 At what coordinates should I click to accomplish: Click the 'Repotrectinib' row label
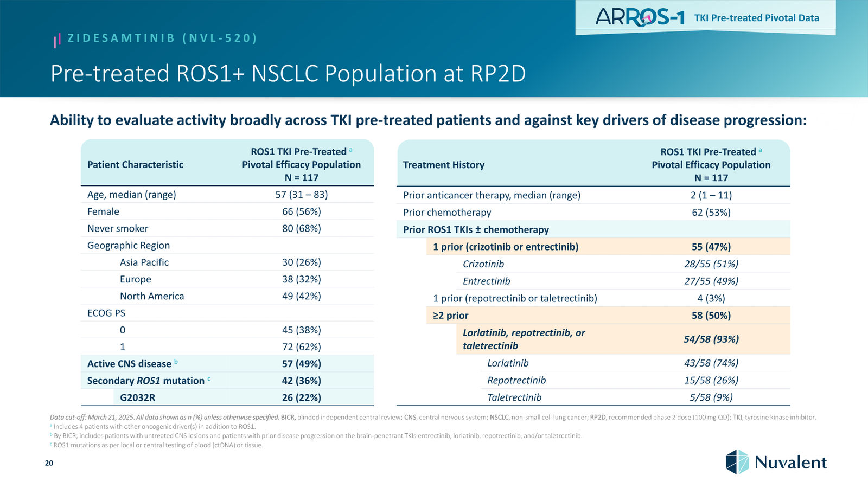[x=516, y=380]
